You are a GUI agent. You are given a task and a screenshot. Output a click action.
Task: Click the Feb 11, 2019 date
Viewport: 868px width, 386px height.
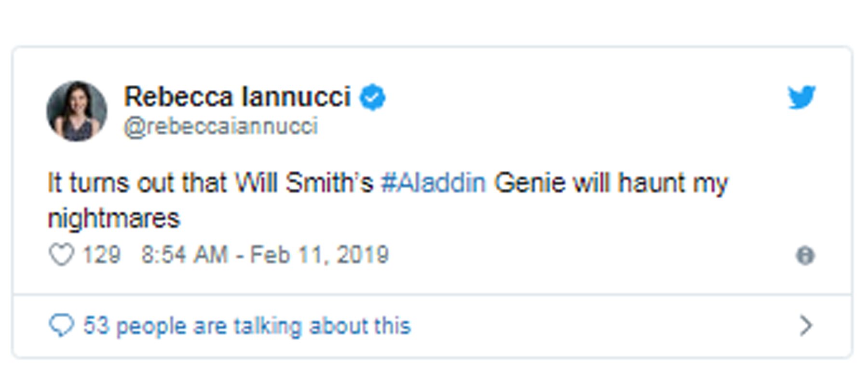[x=319, y=255]
